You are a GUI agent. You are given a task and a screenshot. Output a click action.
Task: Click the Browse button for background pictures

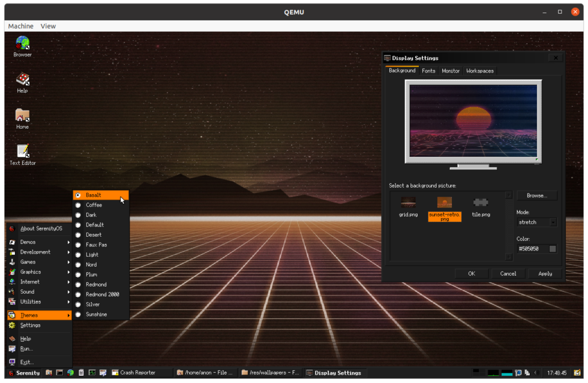click(536, 195)
